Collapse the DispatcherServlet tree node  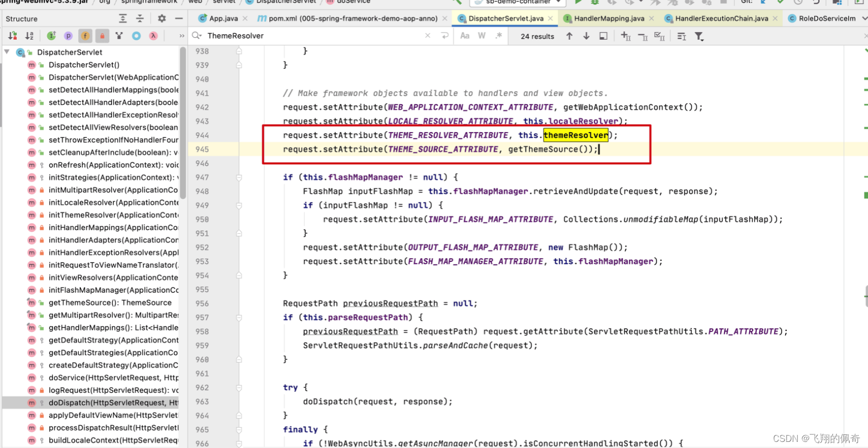[x=7, y=52]
